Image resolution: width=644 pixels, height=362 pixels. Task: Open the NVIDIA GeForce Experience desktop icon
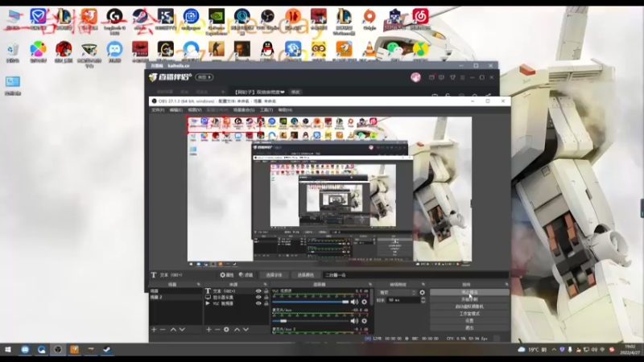(x=217, y=17)
